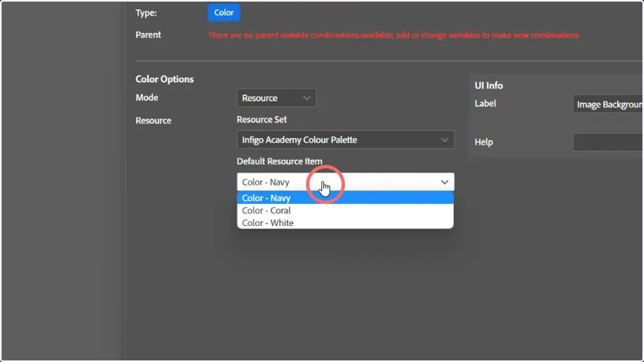The image size is (644, 362).
Task: Click the Color Options heading
Action: (x=165, y=79)
